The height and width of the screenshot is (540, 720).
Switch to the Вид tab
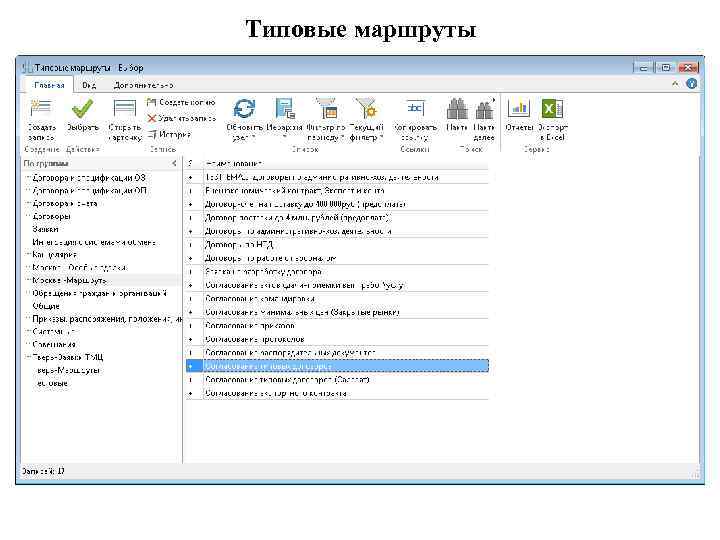[x=89, y=85]
